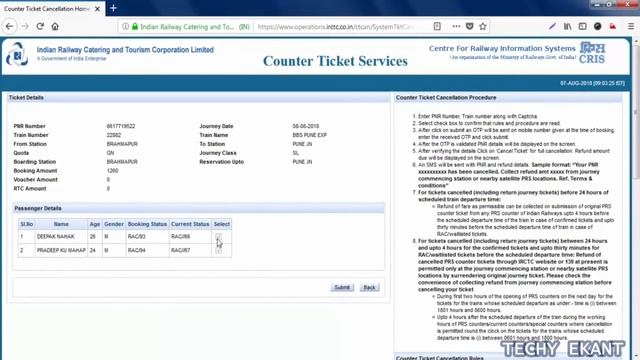The image size is (640, 360).
Task: Show site information icon in address bar
Action: [x=125, y=27]
